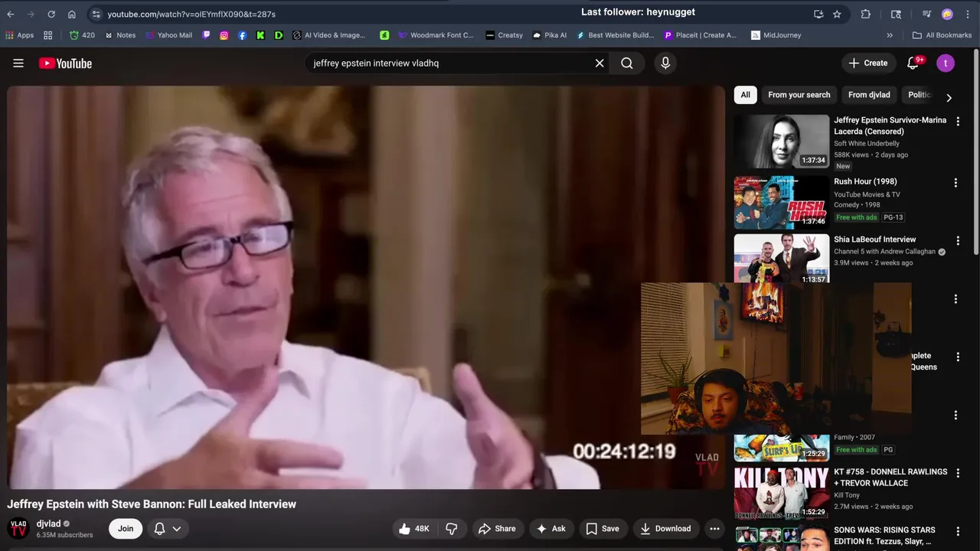Click the Ask AI button
The image size is (980, 551).
point(551,529)
